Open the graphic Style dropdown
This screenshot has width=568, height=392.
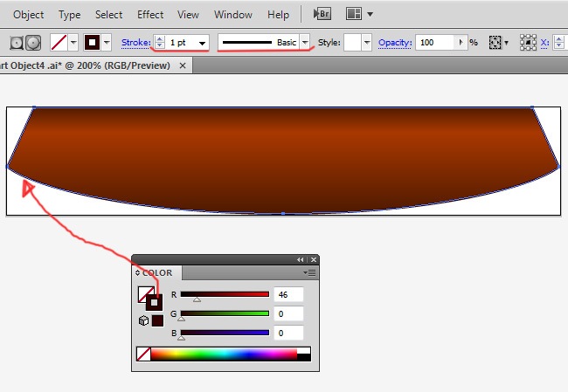coord(367,42)
